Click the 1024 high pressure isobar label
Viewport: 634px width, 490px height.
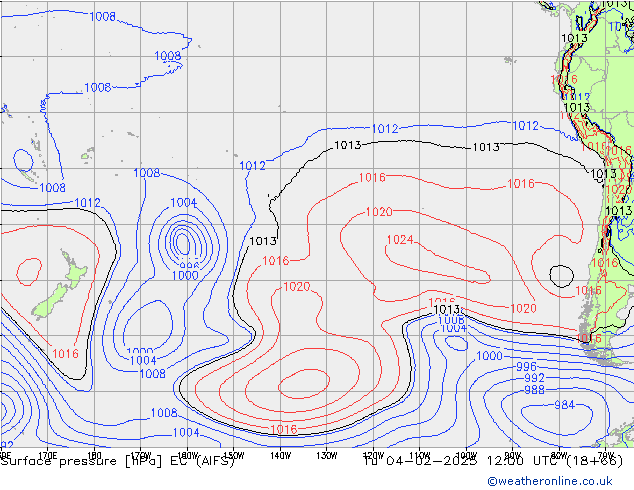(x=400, y=240)
